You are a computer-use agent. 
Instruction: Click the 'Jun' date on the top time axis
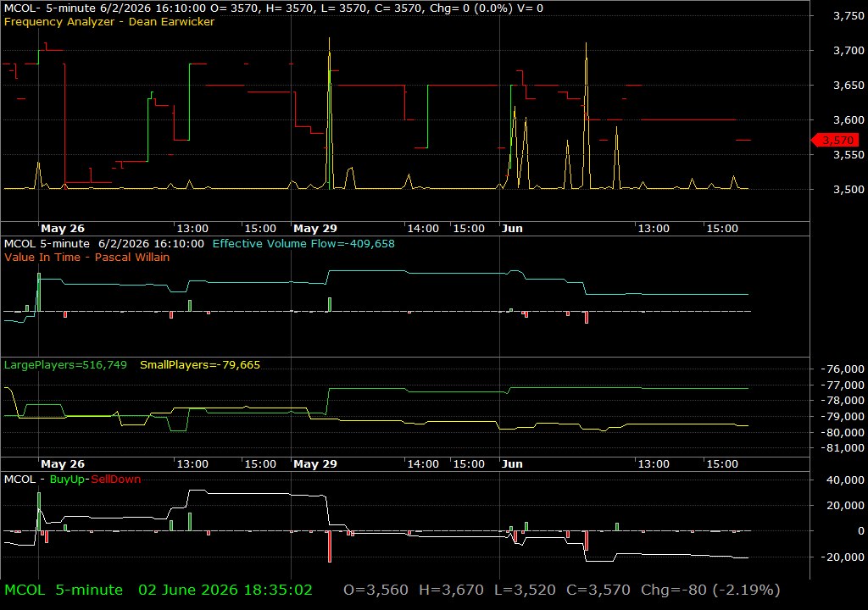tap(512, 228)
